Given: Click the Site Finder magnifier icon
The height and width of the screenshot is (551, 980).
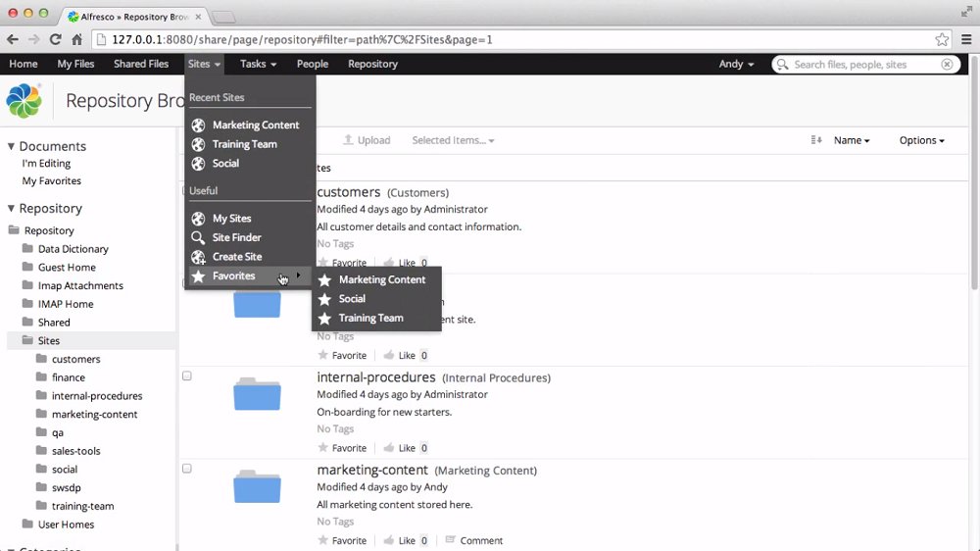Looking at the screenshot, I should click(x=198, y=237).
